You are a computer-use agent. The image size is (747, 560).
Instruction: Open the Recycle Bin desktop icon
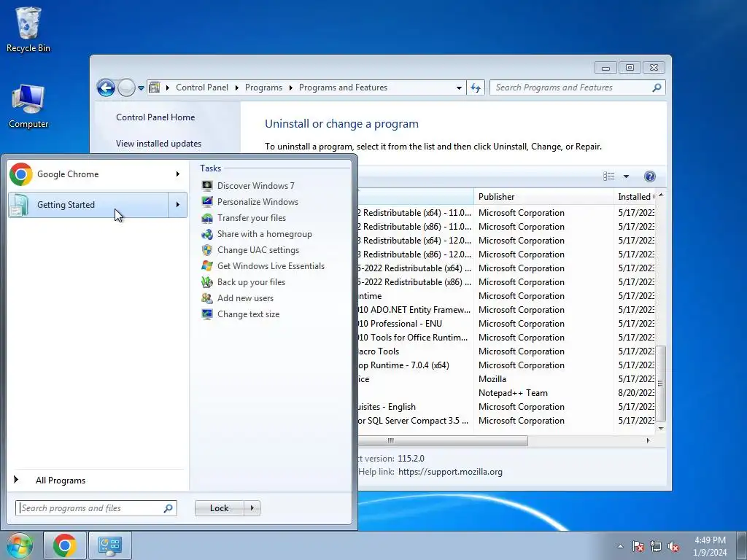[28, 29]
